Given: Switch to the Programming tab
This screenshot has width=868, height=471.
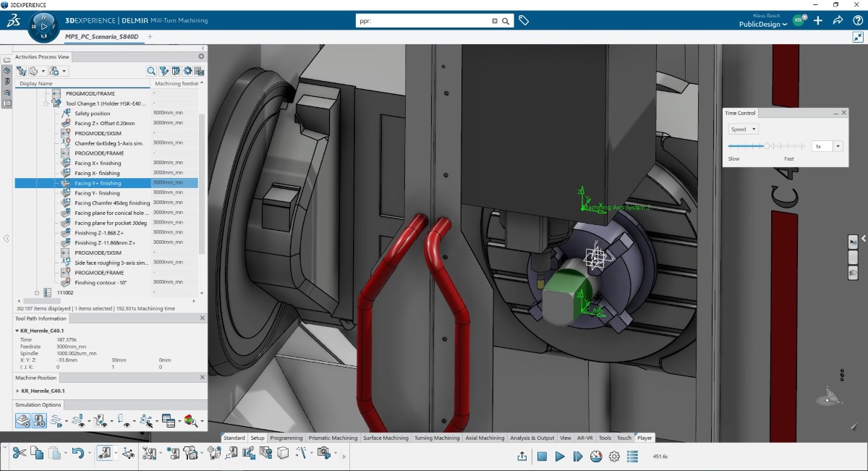Looking at the screenshot, I should pos(286,438).
